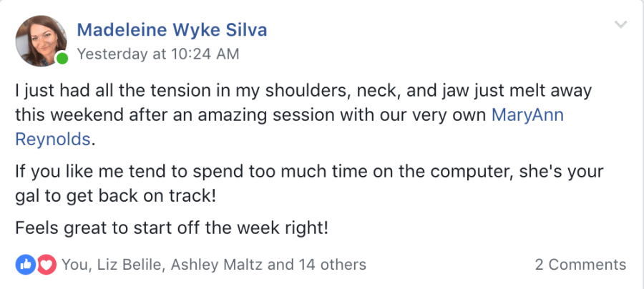Expand the post options chevron menu

[x=620, y=25]
